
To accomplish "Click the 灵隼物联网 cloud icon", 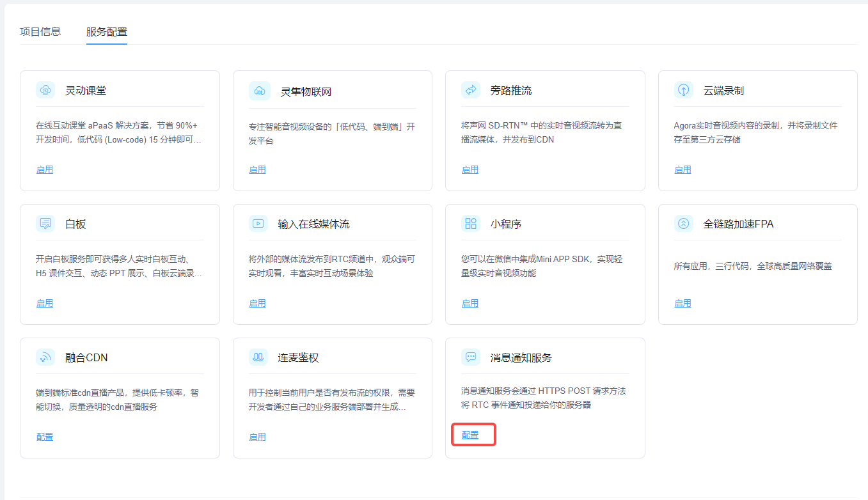I will point(259,91).
